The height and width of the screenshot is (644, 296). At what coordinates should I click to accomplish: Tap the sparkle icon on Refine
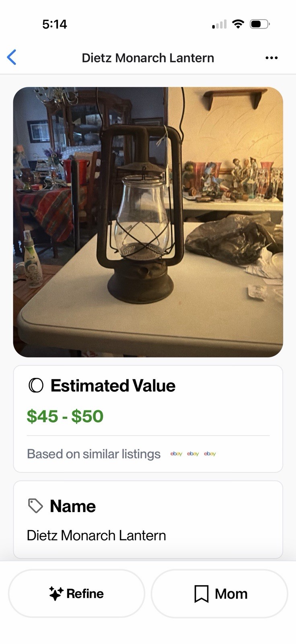click(56, 593)
